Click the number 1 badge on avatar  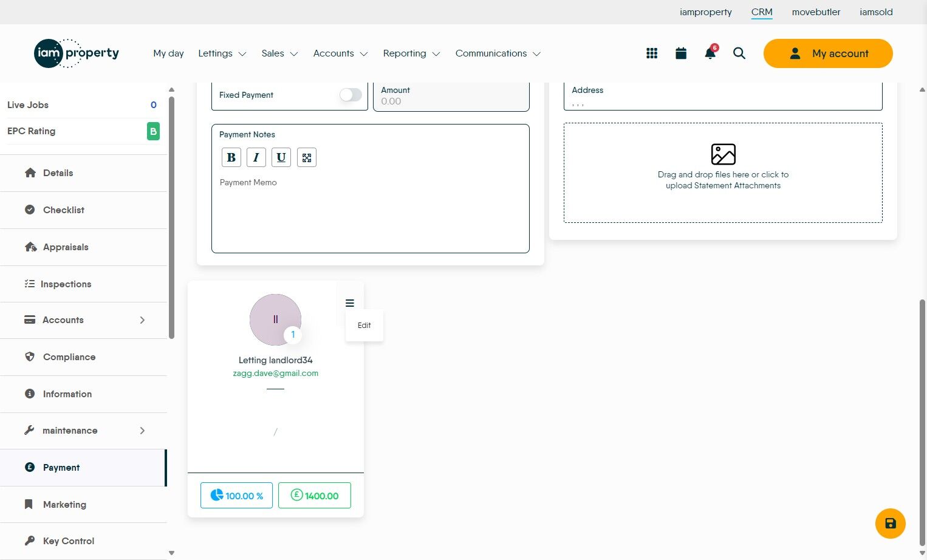click(x=293, y=335)
